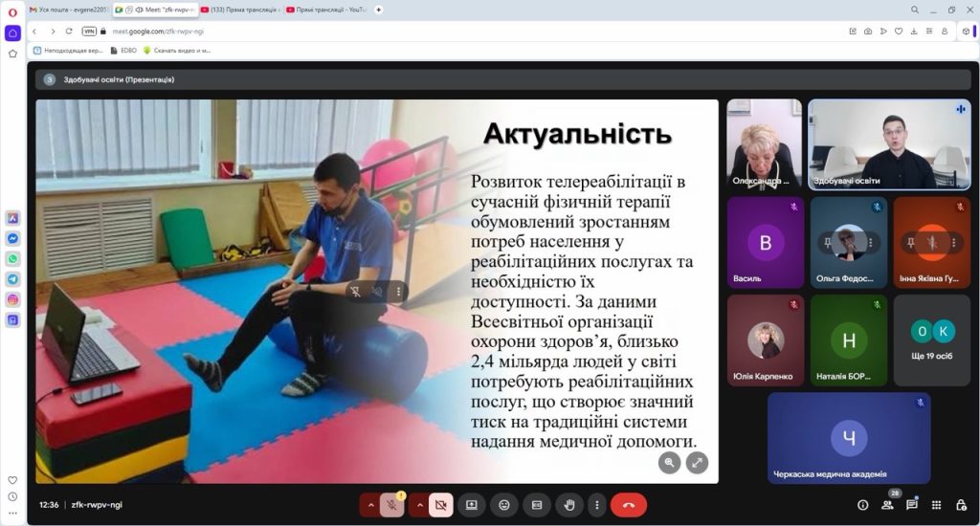Expand the presentation to full screen

697,463
